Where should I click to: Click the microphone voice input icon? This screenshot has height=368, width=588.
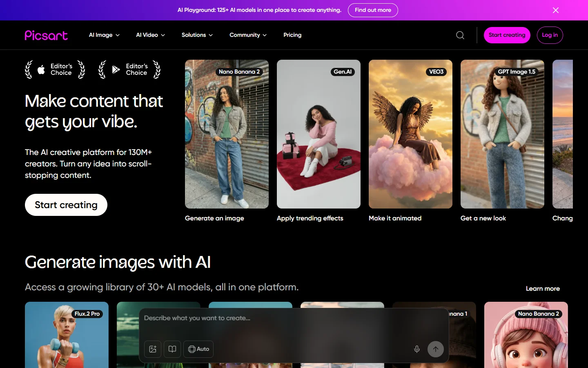(x=416, y=349)
